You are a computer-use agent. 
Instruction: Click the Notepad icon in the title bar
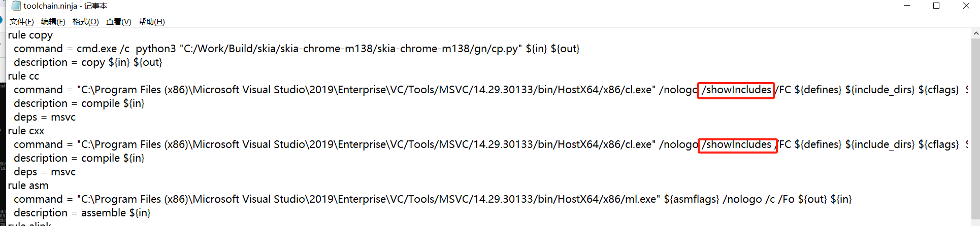tap(16, 6)
